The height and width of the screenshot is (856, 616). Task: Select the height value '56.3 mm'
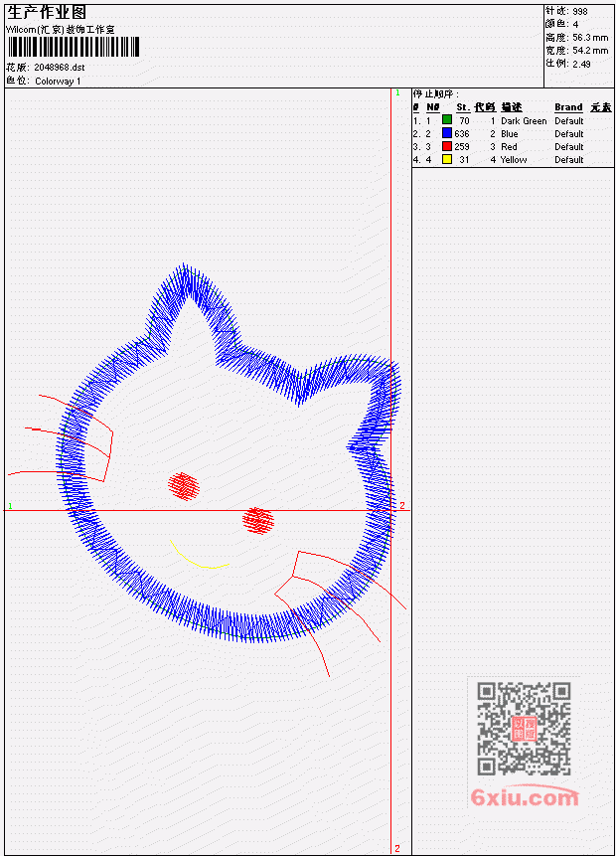pos(590,38)
